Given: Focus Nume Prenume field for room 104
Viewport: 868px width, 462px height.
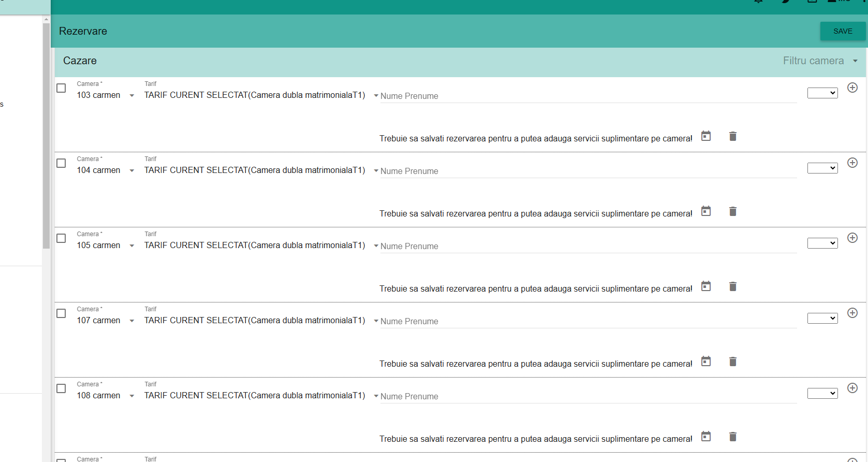Looking at the screenshot, I should tap(589, 171).
